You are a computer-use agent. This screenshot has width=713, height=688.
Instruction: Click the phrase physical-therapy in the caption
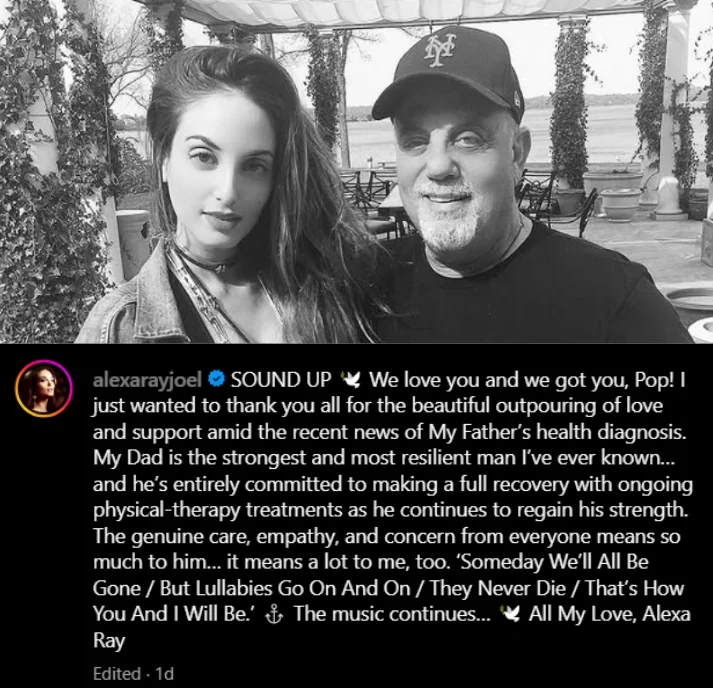(166, 510)
